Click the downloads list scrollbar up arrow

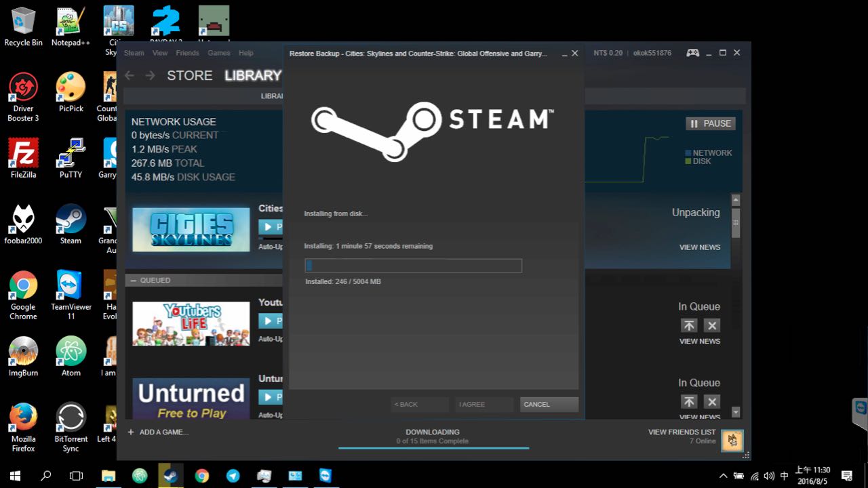pos(736,201)
